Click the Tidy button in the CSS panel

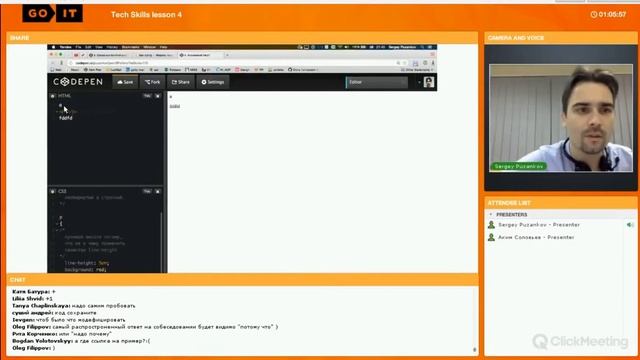[x=147, y=191]
